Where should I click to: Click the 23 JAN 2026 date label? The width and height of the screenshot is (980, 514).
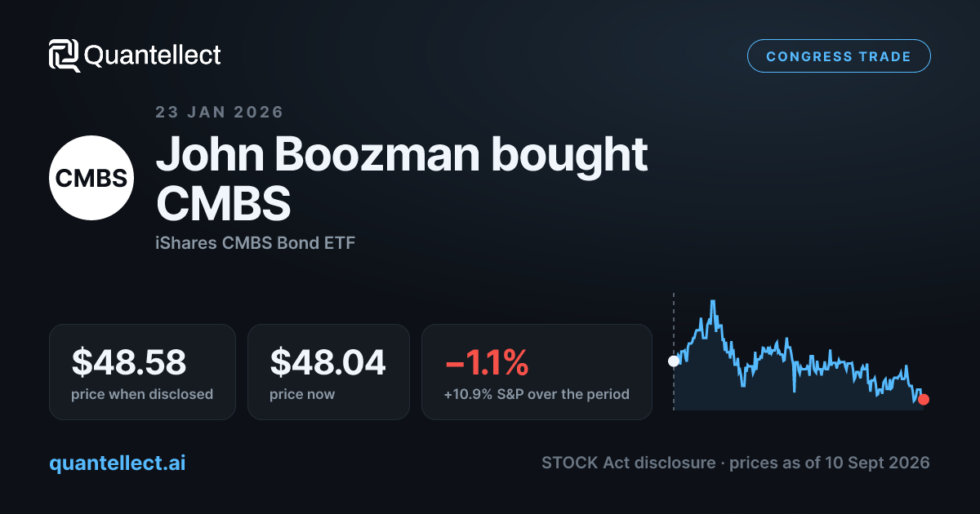click(220, 112)
